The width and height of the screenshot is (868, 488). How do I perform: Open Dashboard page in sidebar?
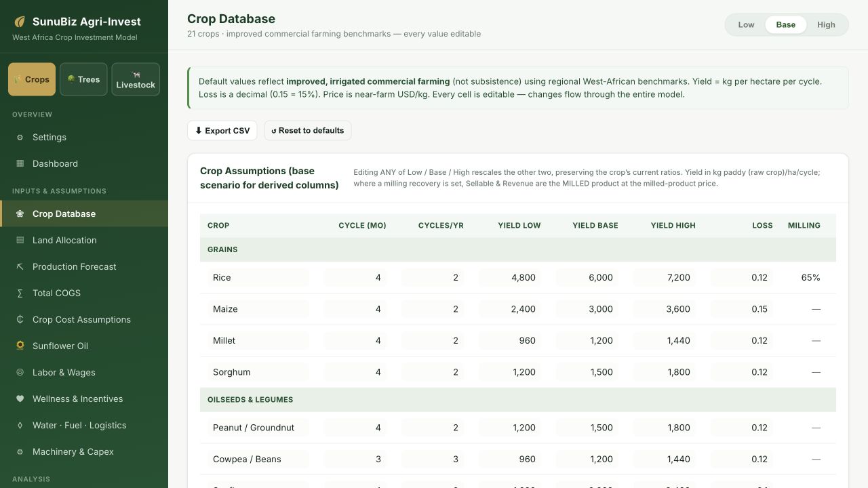point(84,164)
